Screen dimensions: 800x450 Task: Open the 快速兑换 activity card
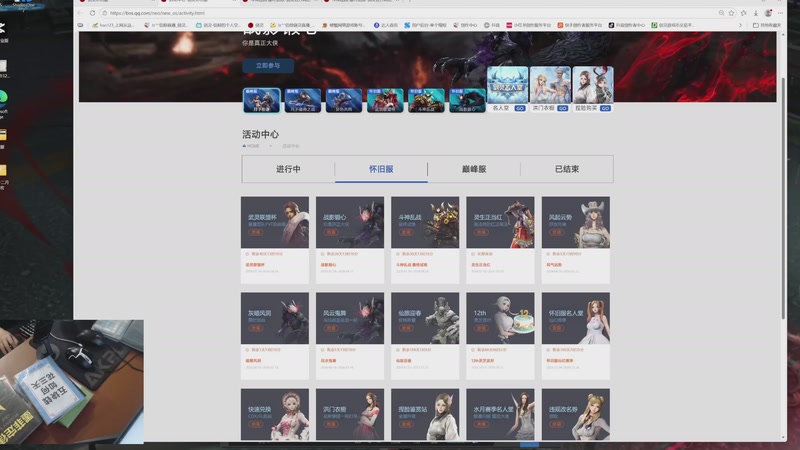click(274, 414)
